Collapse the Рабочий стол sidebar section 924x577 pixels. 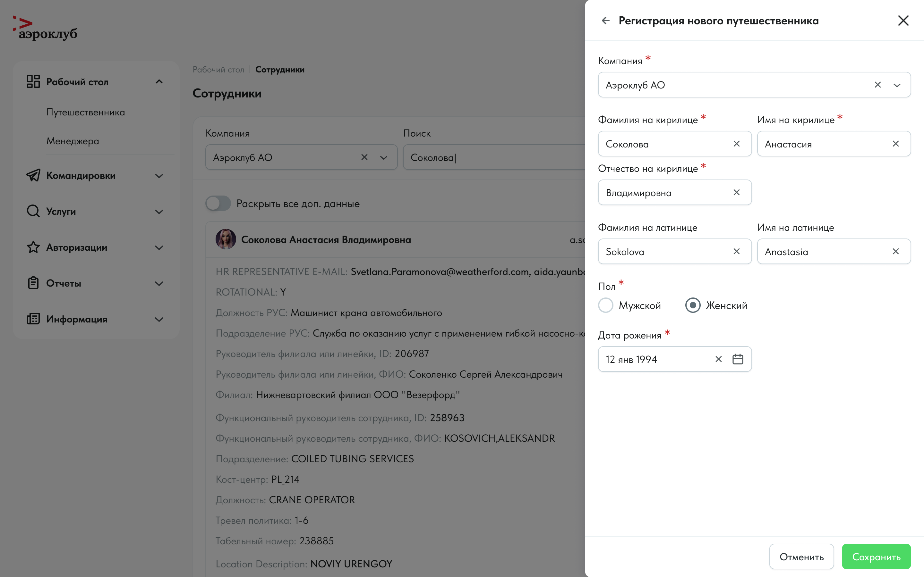[159, 82]
